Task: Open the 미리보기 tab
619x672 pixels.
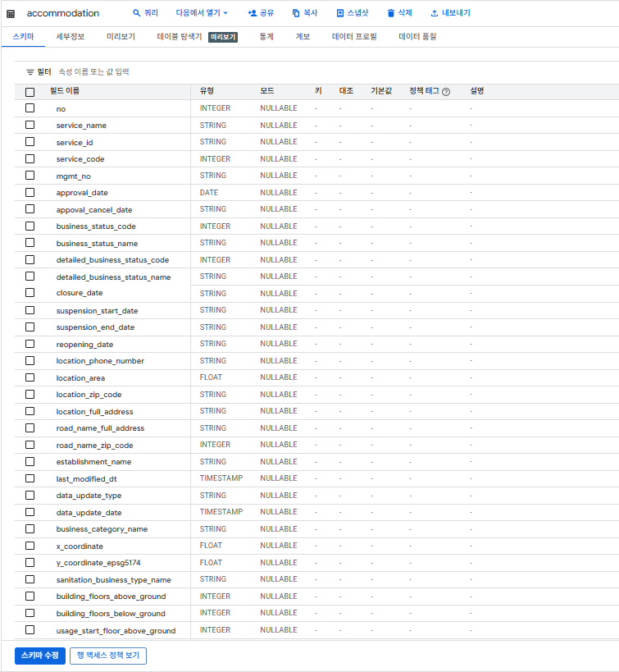Action: [121, 37]
